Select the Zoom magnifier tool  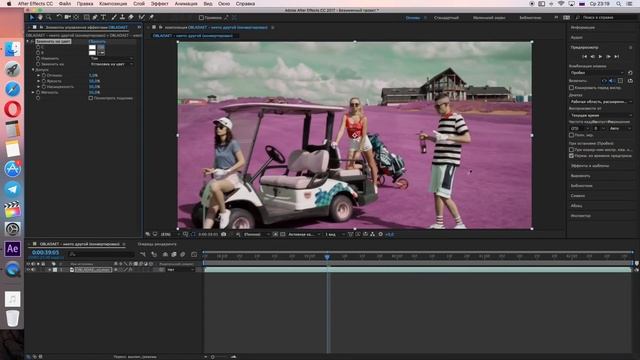point(49,17)
